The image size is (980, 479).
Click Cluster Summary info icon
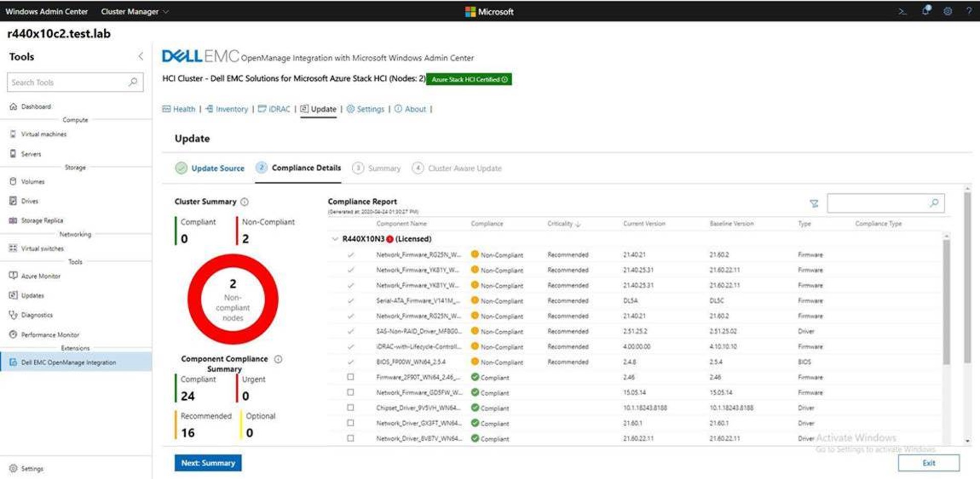click(244, 202)
